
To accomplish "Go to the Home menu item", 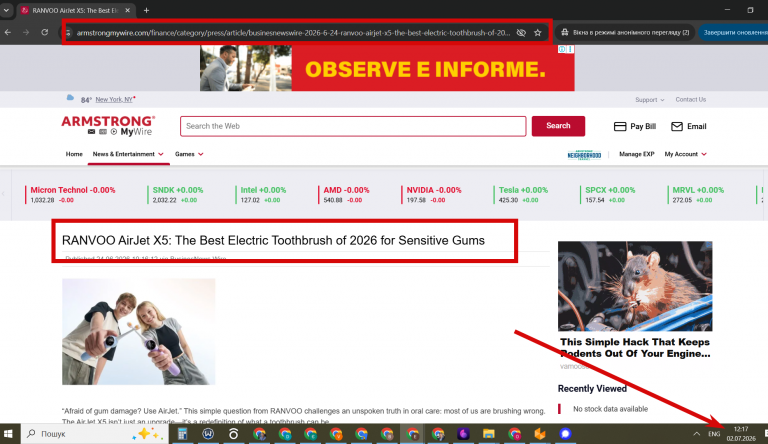I will click(x=74, y=154).
